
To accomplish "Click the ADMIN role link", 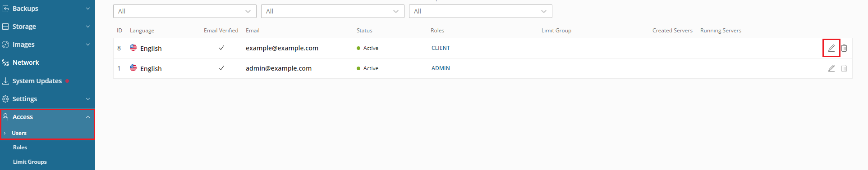I will [441, 68].
